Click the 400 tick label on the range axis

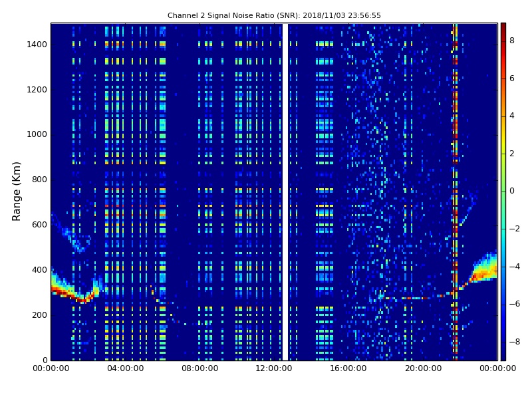[x=39, y=270]
